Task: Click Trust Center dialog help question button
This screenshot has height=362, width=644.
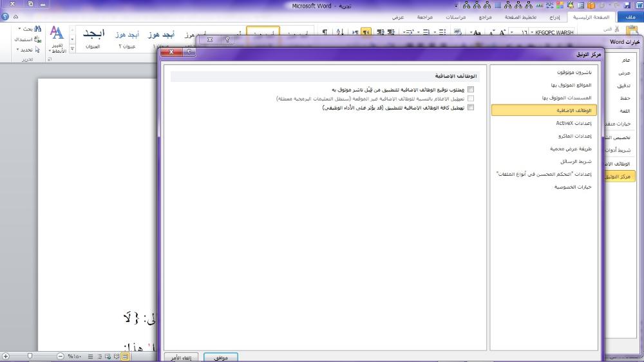Action: click(189, 52)
